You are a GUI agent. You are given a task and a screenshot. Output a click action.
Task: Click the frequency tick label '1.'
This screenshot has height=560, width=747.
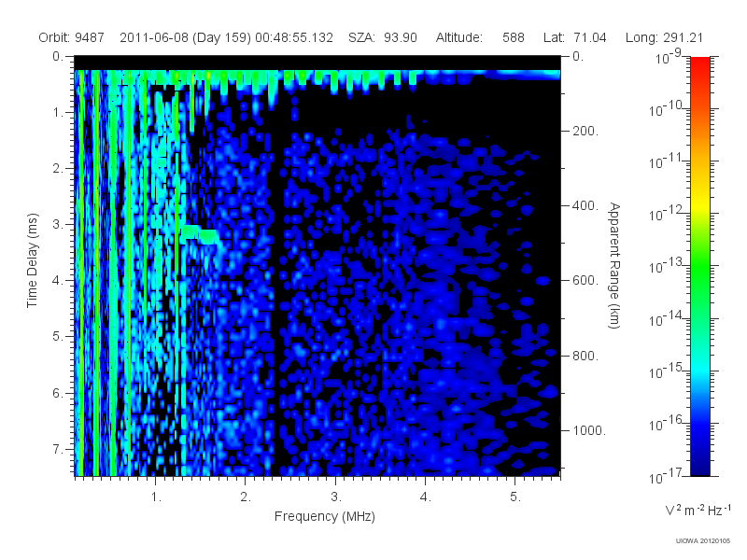point(156,497)
